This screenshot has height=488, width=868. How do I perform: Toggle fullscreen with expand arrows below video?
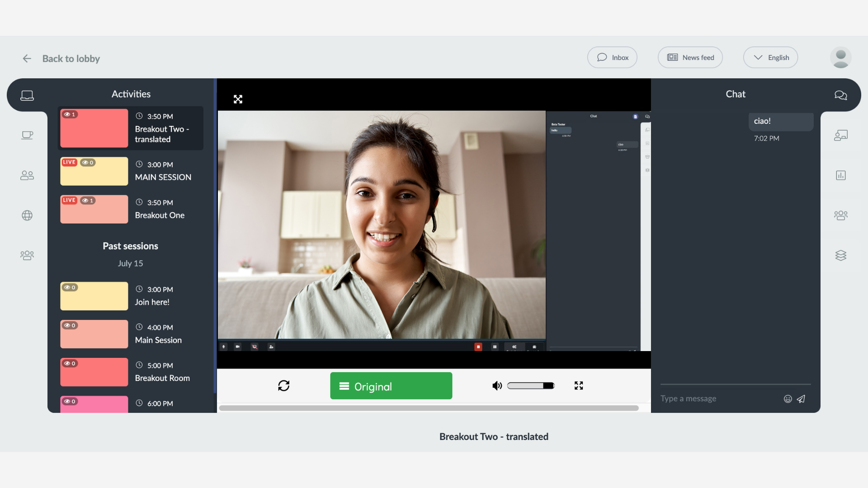pyautogui.click(x=579, y=385)
